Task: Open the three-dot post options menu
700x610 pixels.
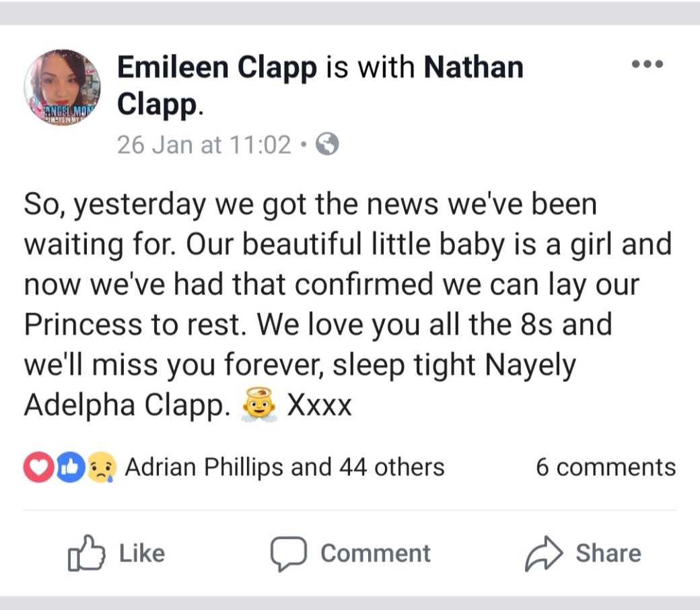Action: click(x=648, y=65)
